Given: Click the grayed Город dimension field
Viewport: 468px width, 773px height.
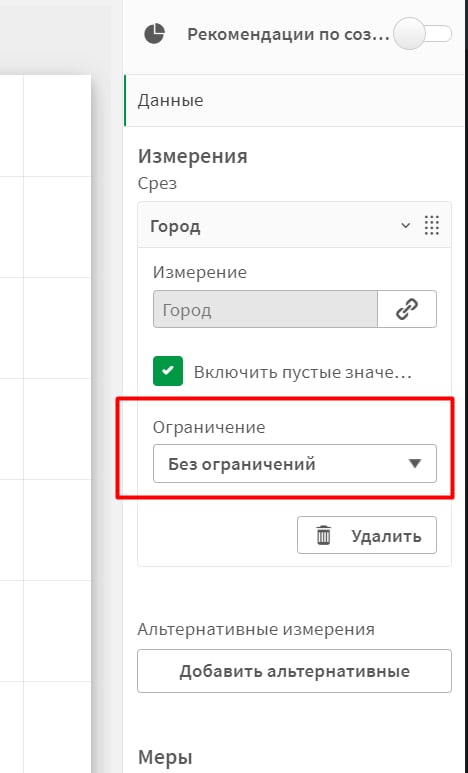Looking at the screenshot, I should click(x=265, y=309).
